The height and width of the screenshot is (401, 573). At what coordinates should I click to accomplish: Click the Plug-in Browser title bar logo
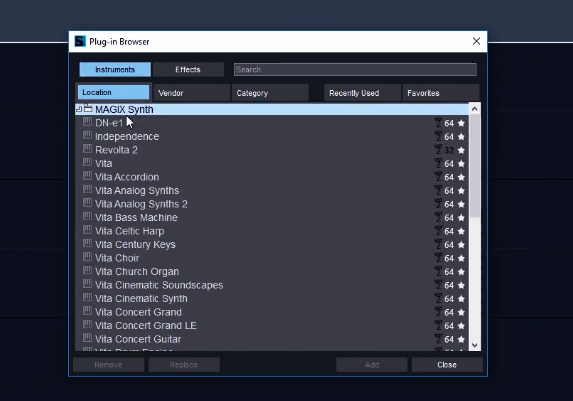pos(80,41)
